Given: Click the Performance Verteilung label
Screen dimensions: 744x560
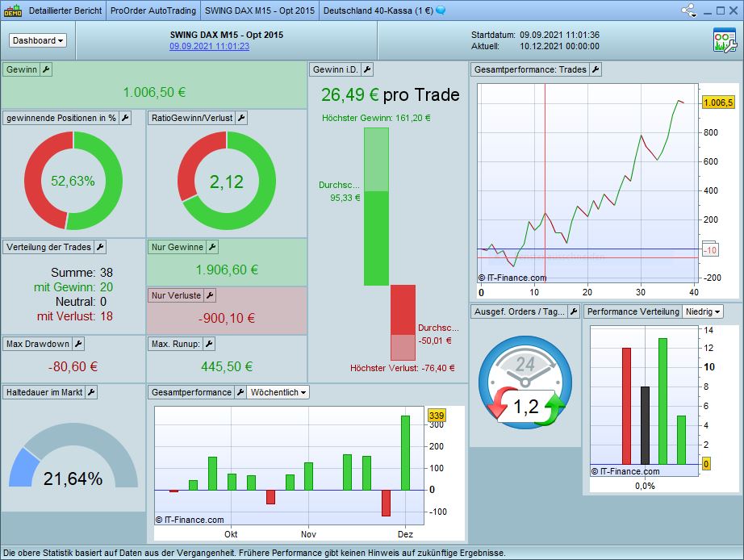Looking at the screenshot, I should 633,311.
